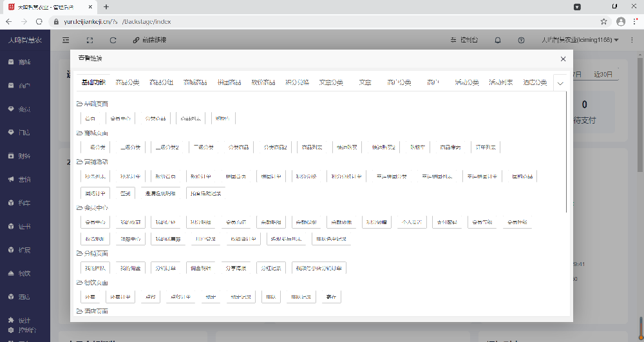Bookmark this page with the star icon
The image size is (644, 342).
point(603,21)
